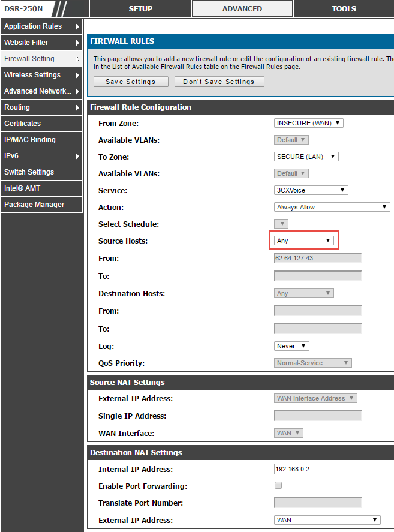Expand Firewall Settings submenu arrow
Image resolution: width=394 pixels, height=532 pixels.
pyautogui.click(x=77, y=59)
